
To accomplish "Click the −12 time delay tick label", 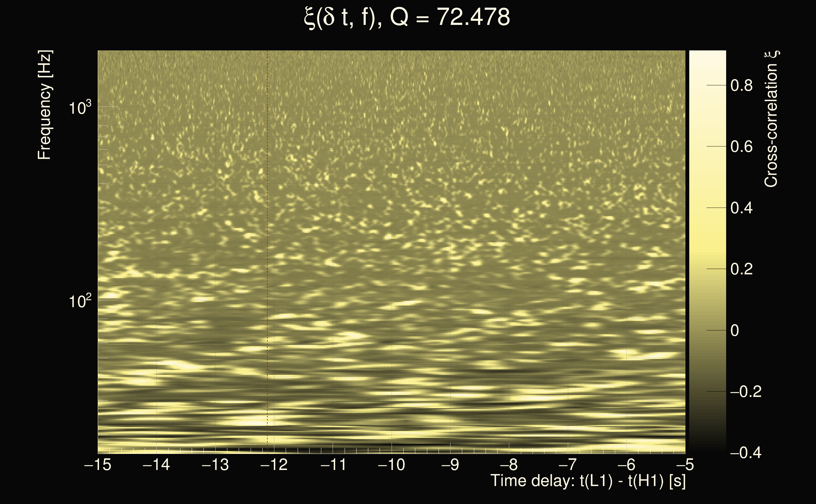I will click(274, 465).
